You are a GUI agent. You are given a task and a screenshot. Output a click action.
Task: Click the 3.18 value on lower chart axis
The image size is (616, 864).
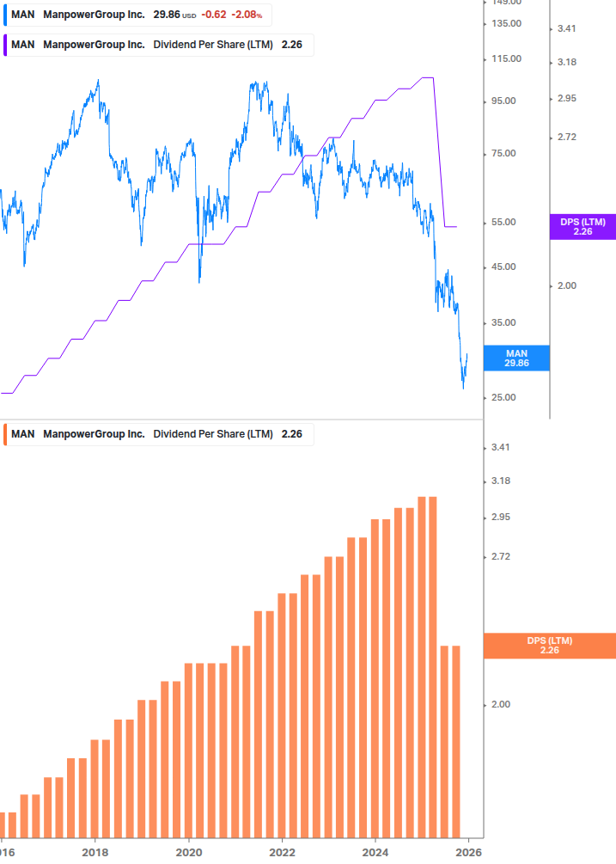tap(501, 481)
